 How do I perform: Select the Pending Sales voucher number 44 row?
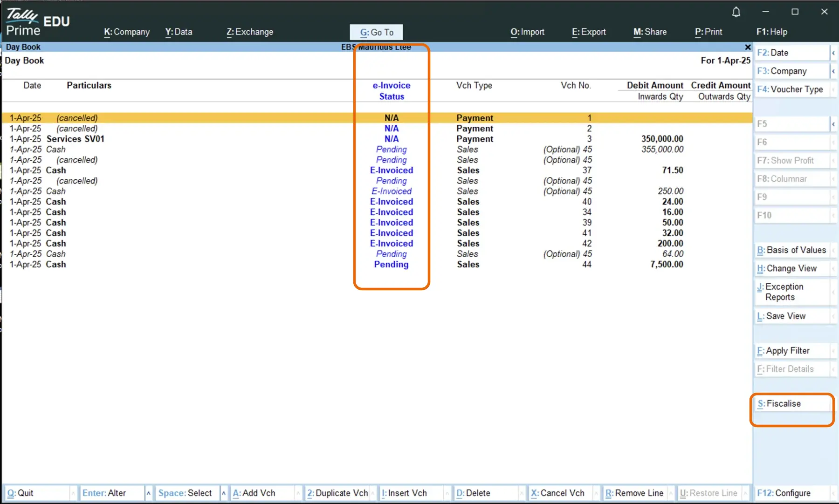tap(326, 265)
